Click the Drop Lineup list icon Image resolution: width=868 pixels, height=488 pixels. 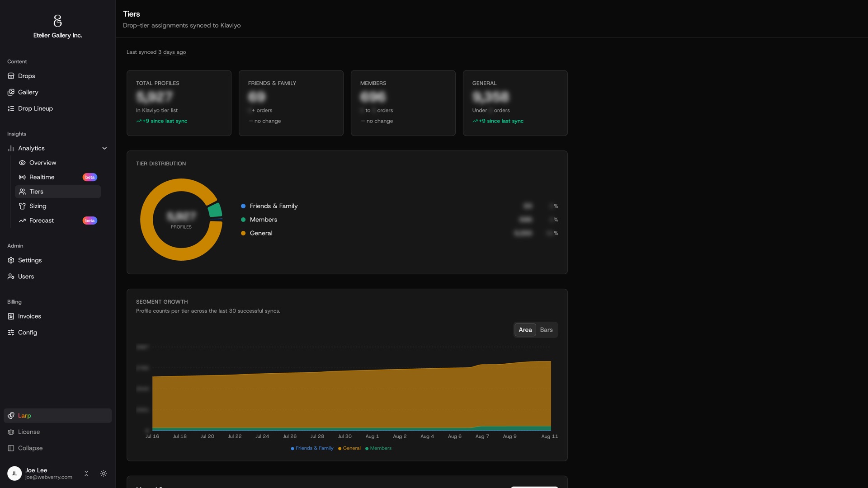pyautogui.click(x=11, y=108)
